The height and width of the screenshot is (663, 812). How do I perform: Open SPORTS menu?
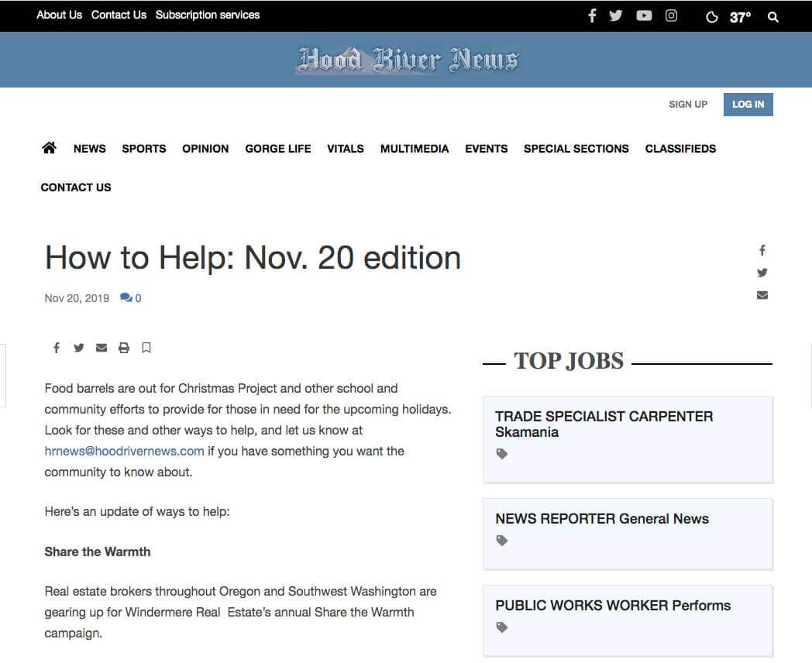[144, 149]
